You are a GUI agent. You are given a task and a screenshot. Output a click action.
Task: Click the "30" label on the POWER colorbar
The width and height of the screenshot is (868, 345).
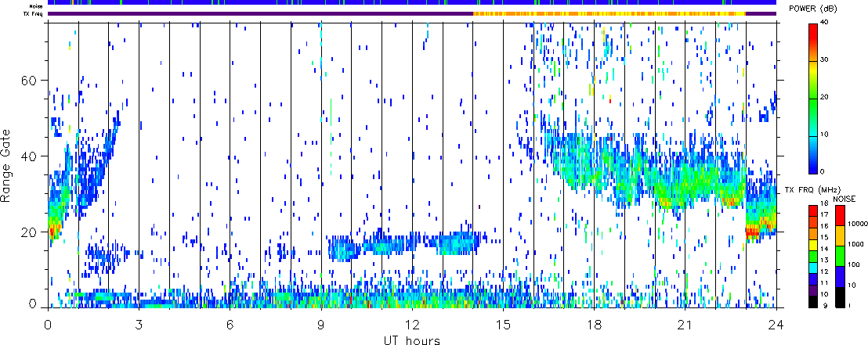[x=826, y=60]
